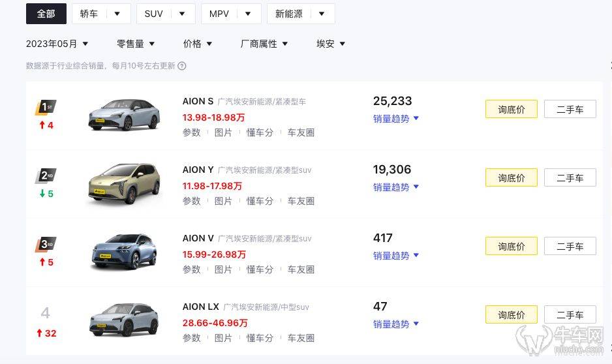Click 询底价 button for AION S
Image resolution: width=612 pixels, height=364 pixels.
click(x=511, y=110)
